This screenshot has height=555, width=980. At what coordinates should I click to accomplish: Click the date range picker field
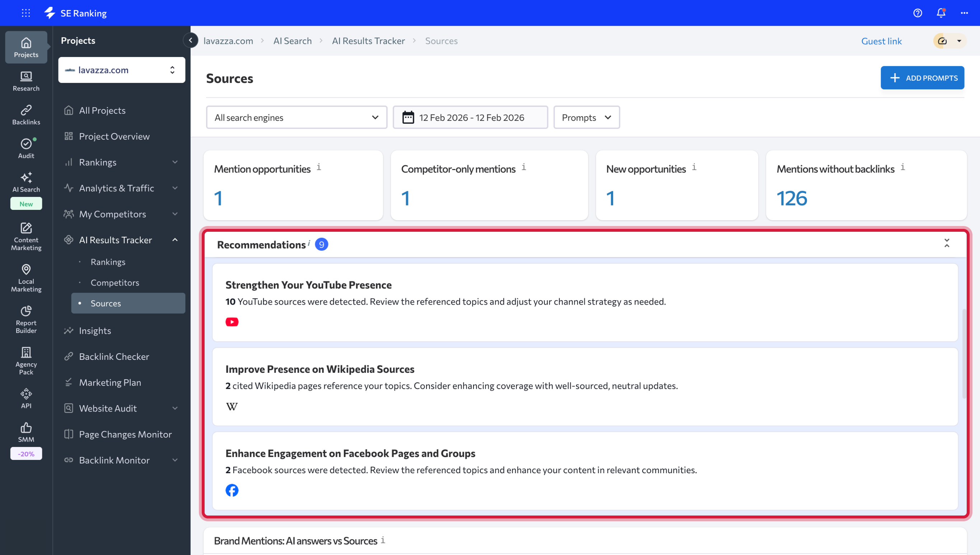[x=470, y=117]
